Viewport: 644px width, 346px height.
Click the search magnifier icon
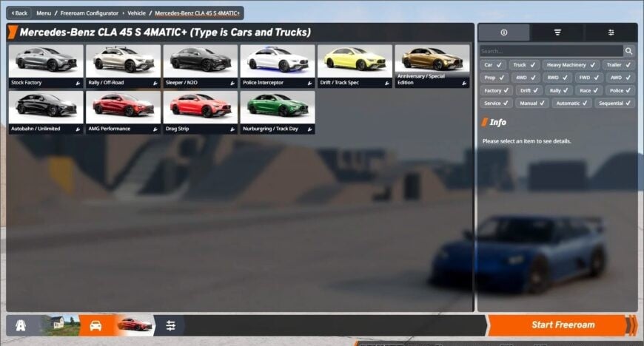(x=628, y=51)
